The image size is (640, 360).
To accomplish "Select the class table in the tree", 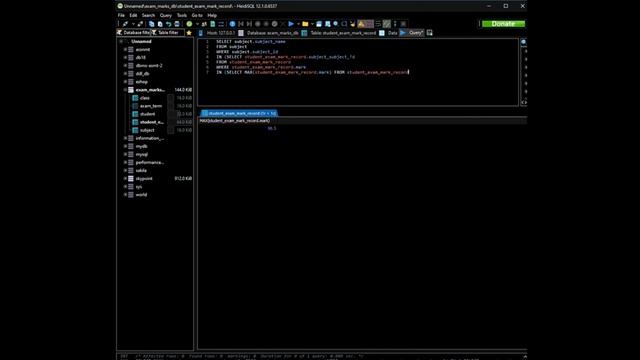I will coord(145,98).
